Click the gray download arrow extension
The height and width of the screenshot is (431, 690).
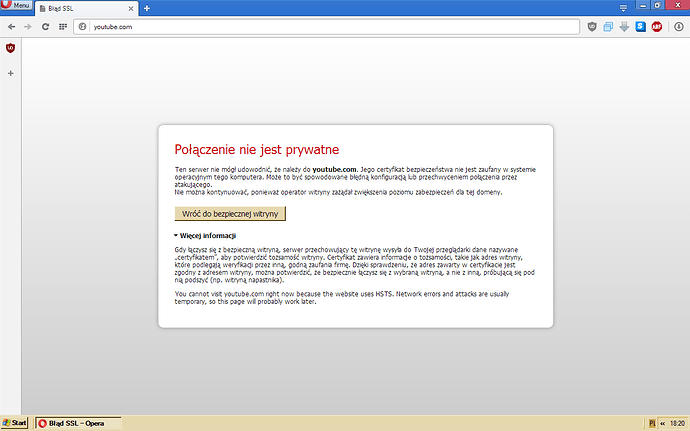point(624,27)
